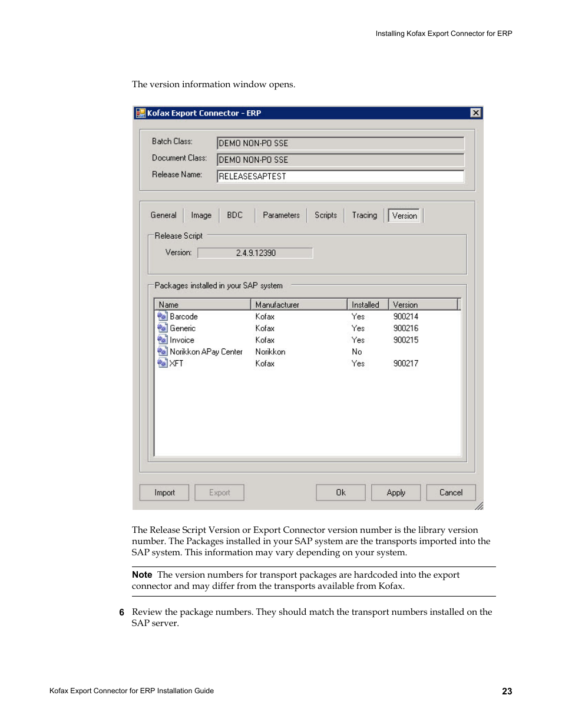Select the Invoice row name
The height and width of the screenshot is (728, 562).
pos(182,340)
